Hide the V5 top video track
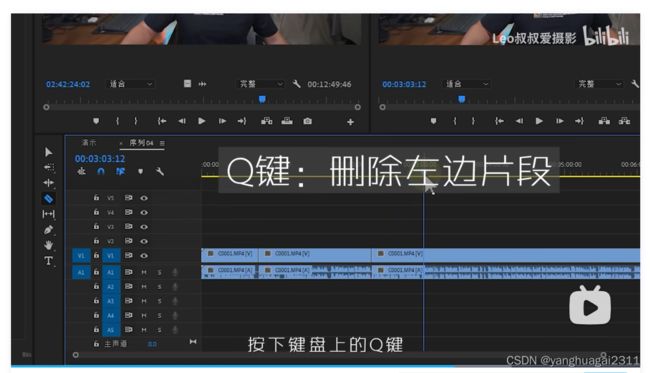Screen dimensions: 650x373 pos(144,198)
